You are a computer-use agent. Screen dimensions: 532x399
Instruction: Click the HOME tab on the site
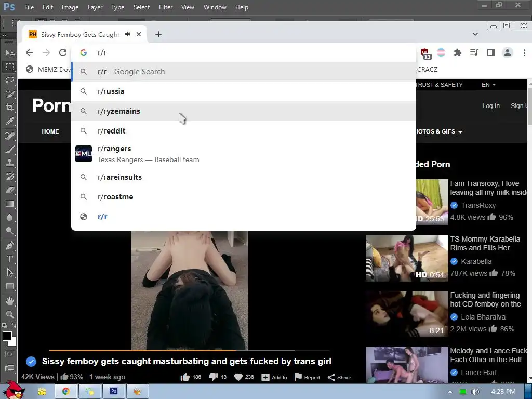50,131
